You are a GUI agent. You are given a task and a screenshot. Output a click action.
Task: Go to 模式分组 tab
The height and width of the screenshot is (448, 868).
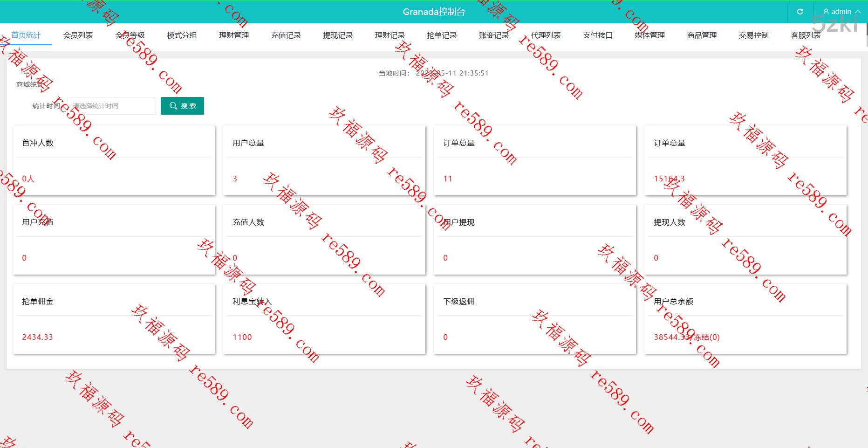click(182, 35)
